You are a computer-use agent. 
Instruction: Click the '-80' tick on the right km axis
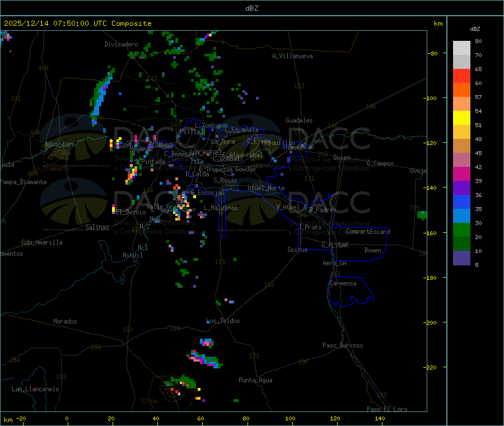point(432,53)
